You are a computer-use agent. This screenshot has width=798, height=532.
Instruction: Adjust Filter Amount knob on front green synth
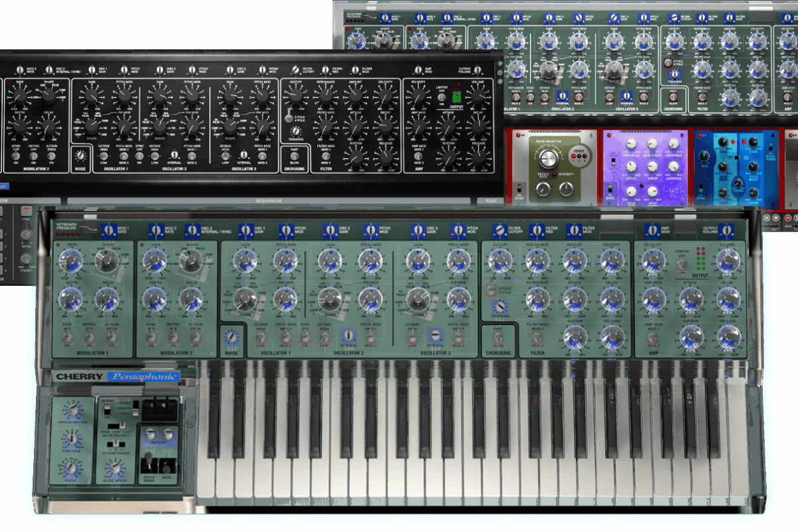tap(575, 263)
